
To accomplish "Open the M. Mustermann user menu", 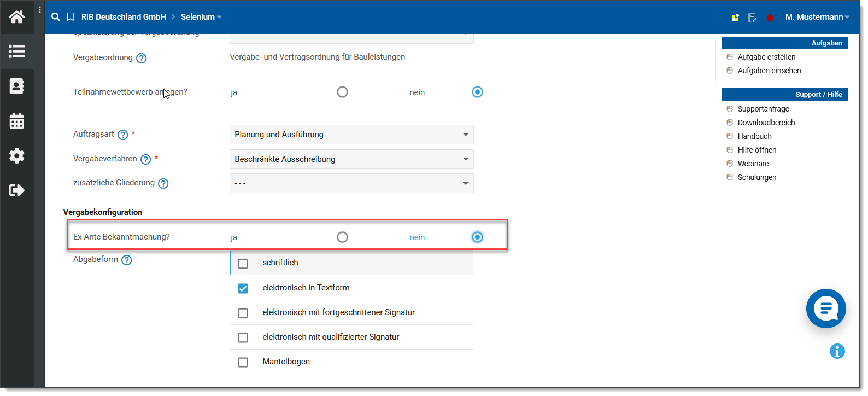I will click(817, 17).
